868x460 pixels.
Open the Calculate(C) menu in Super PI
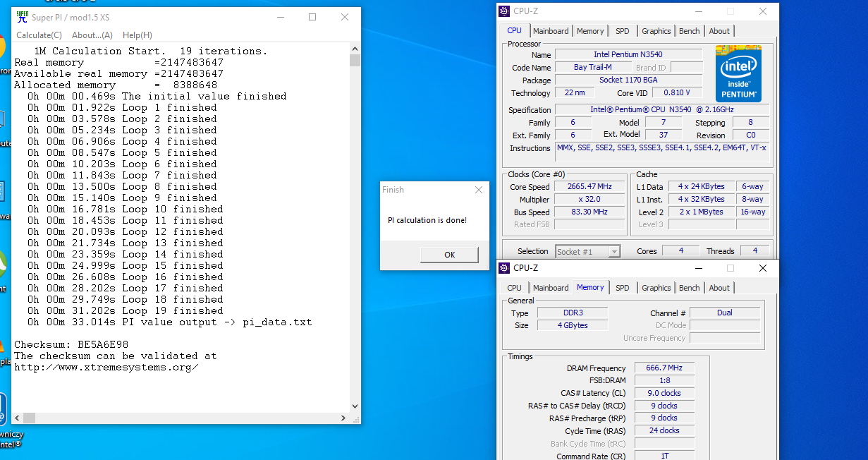(39, 35)
